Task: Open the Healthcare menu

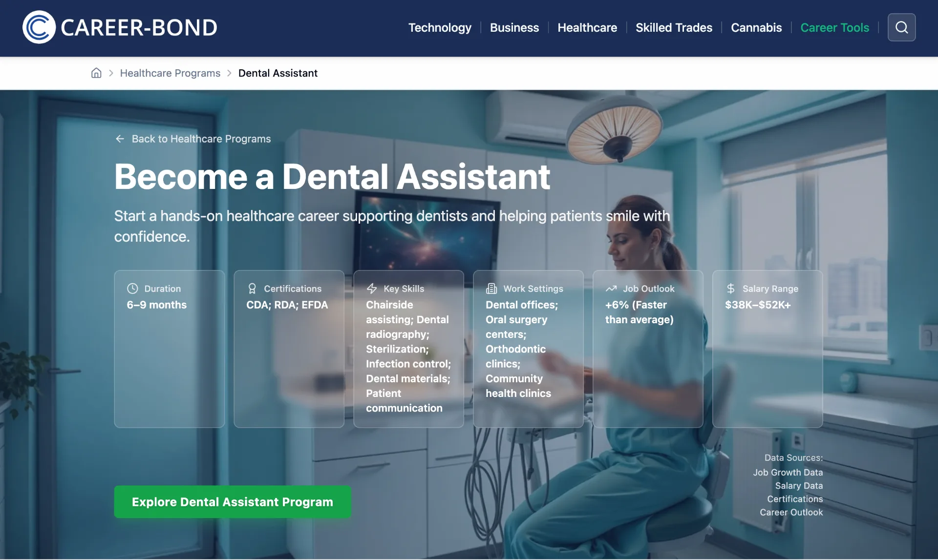Action: [x=587, y=27]
